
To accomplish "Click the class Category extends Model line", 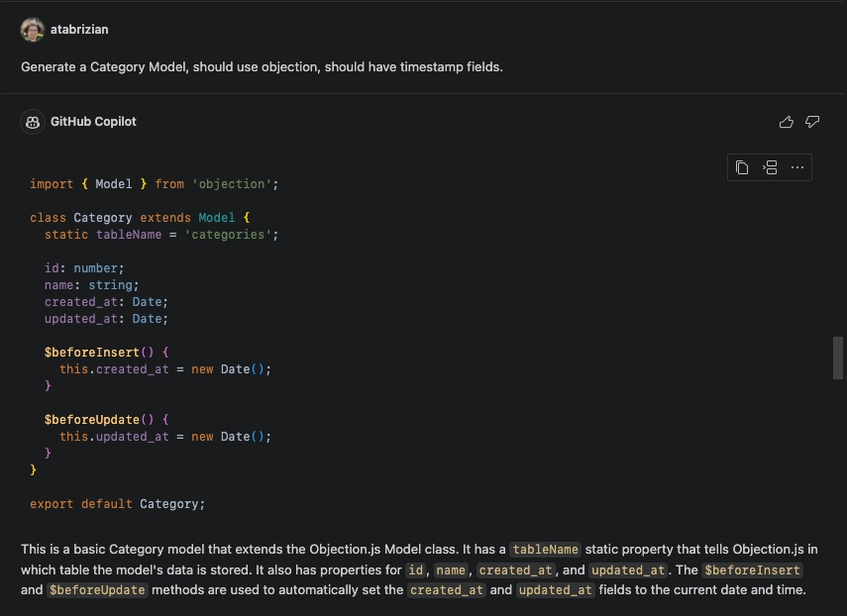I will 140,218.
